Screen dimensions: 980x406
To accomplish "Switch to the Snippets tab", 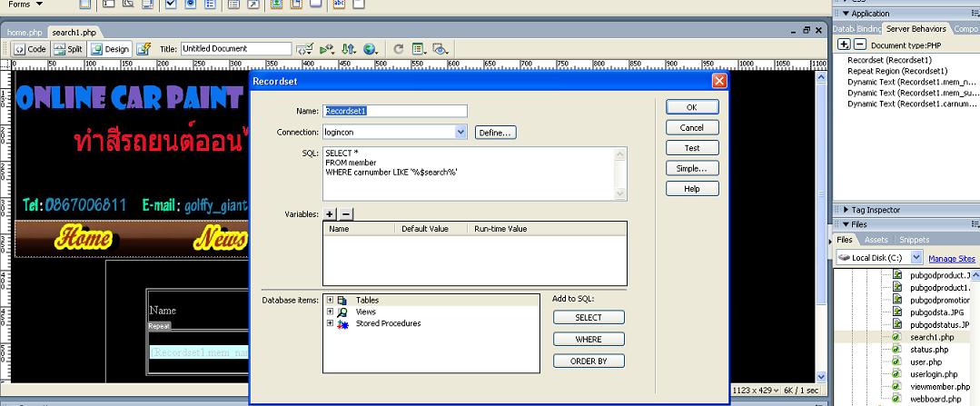I will point(915,239).
